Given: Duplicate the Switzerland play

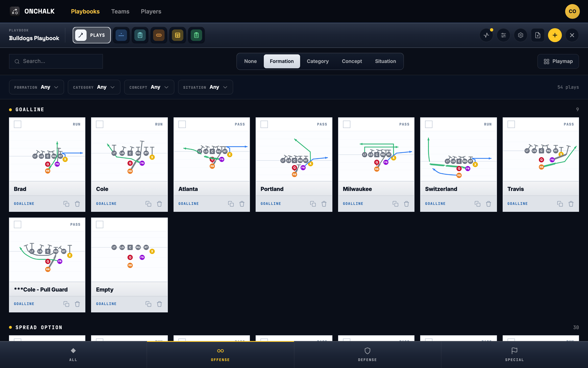Looking at the screenshot, I should click(x=478, y=204).
